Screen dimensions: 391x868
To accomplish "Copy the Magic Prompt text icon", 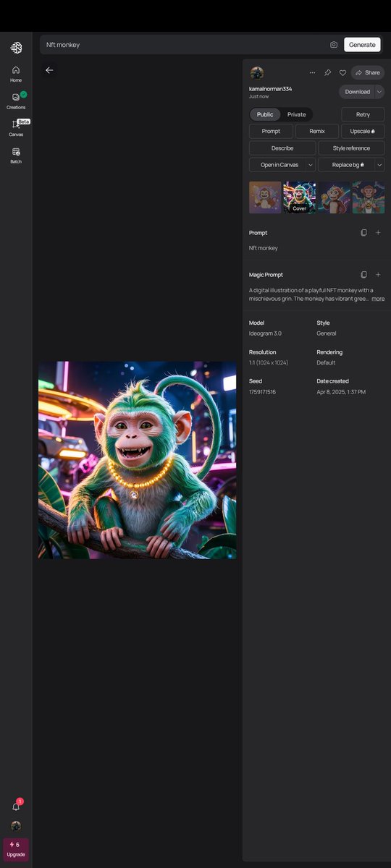I will click(363, 275).
